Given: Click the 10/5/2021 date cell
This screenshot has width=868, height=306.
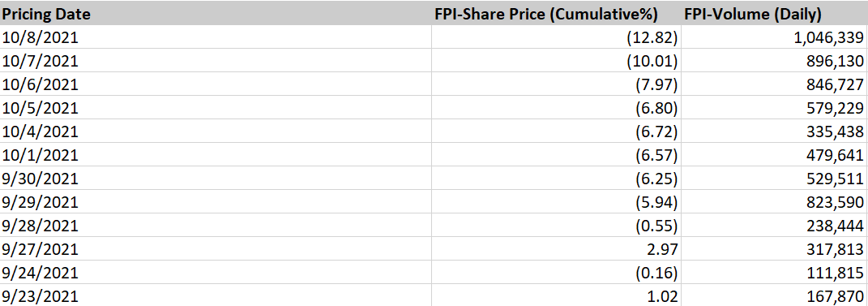Looking at the screenshot, I should click(x=216, y=107).
